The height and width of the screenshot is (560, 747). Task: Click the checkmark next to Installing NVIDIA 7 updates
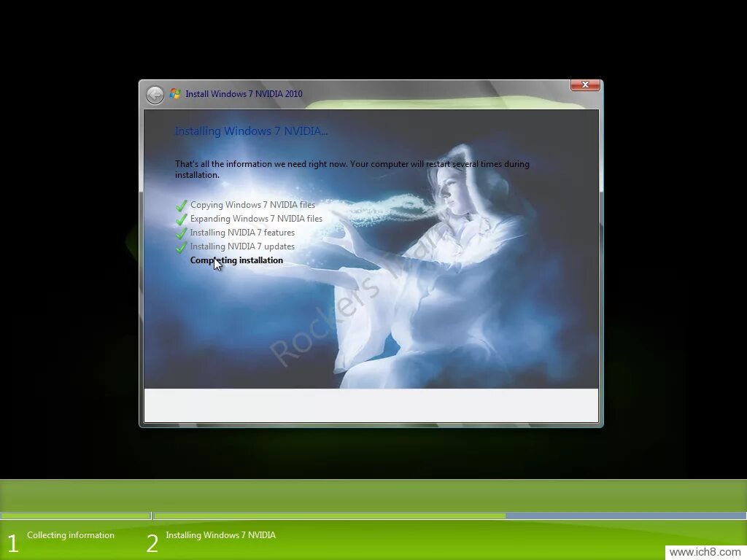point(180,246)
